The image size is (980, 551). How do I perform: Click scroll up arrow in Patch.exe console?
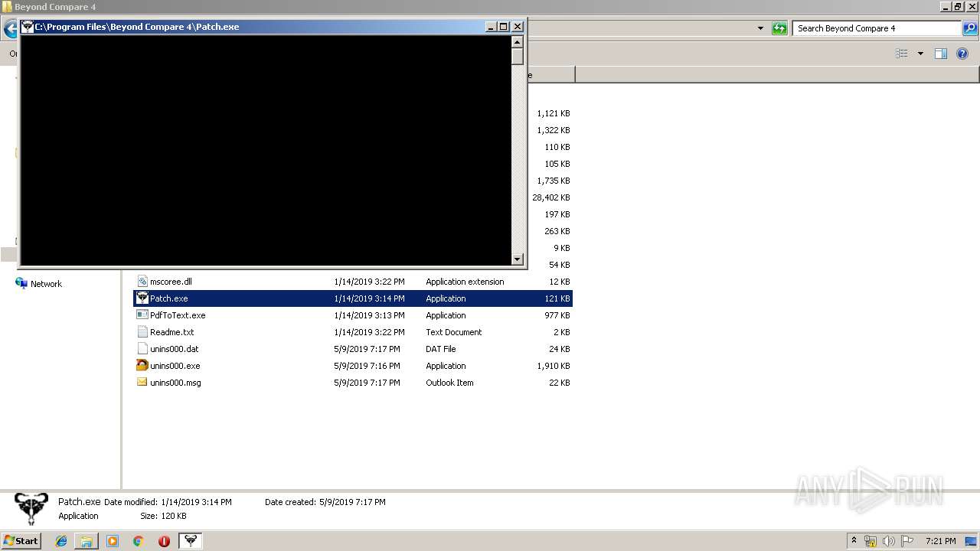pyautogui.click(x=518, y=41)
